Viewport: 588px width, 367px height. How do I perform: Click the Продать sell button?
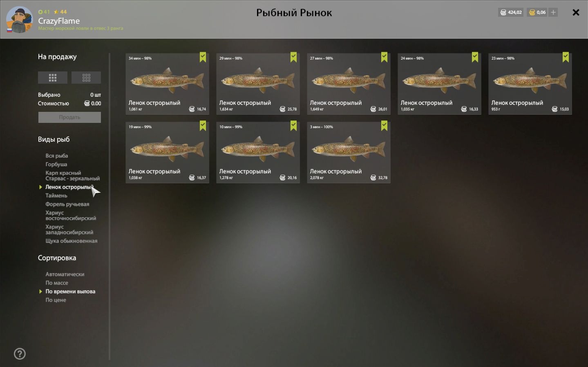pyautogui.click(x=69, y=117)
